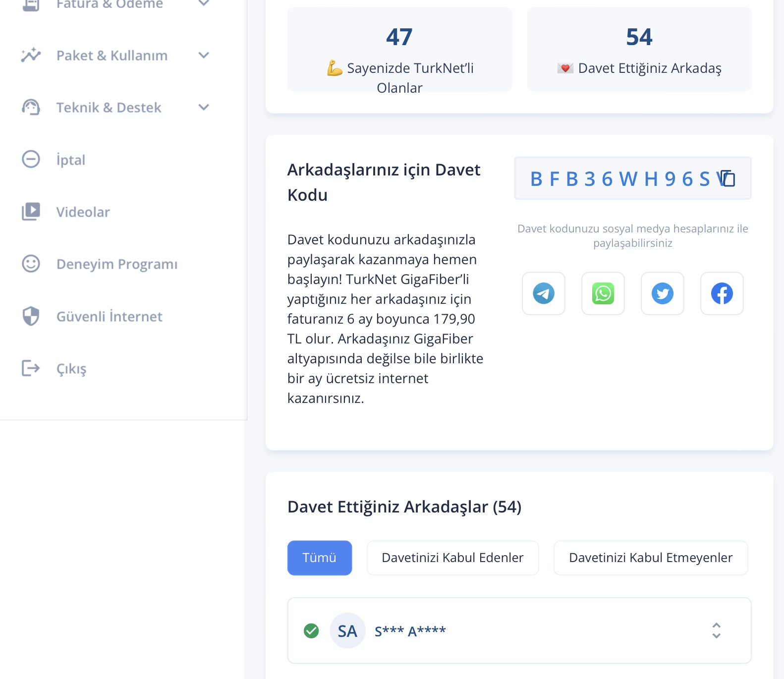The width and height of the screenshot is (784, 679).
Task: Open Teknik & Destek menu item
Action: click(109, 108)
